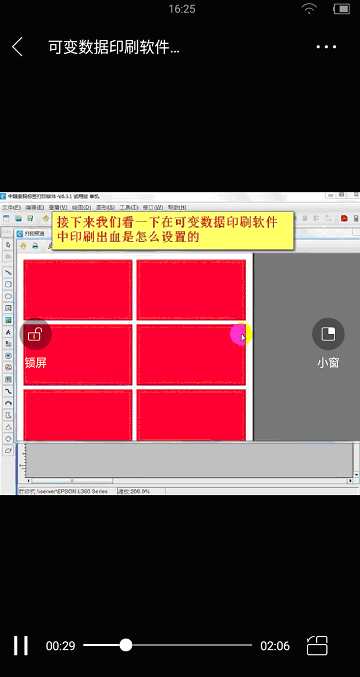Select the Parallelogram shape tool

[8, 450]
